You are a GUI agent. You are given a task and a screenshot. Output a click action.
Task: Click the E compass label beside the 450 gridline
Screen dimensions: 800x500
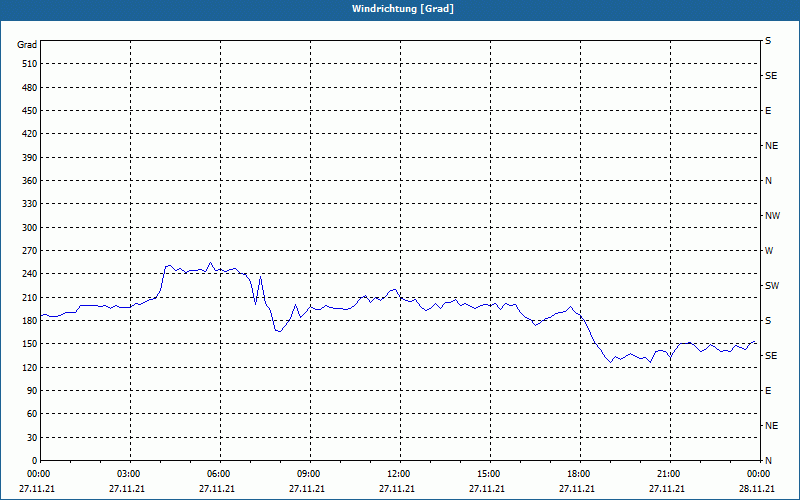(768, 111)
